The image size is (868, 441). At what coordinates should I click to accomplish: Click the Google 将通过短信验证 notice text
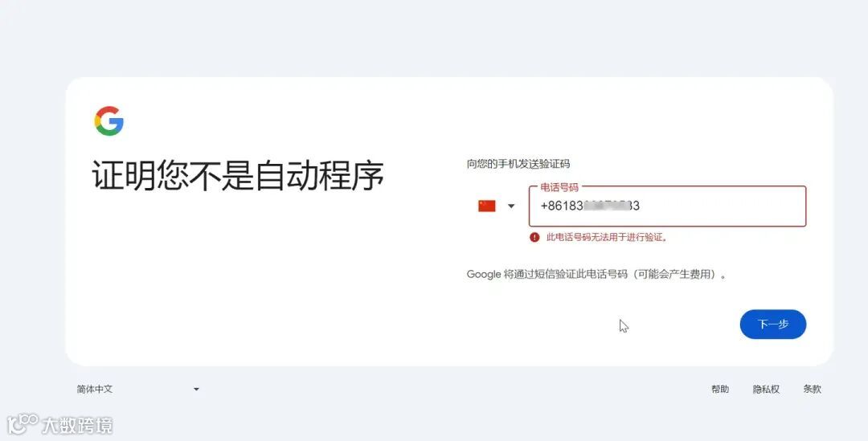596,275
